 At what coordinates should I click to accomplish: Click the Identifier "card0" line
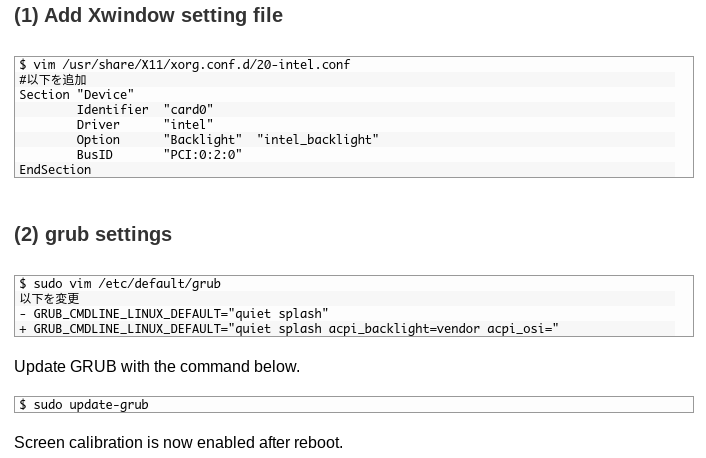(145, 109)
